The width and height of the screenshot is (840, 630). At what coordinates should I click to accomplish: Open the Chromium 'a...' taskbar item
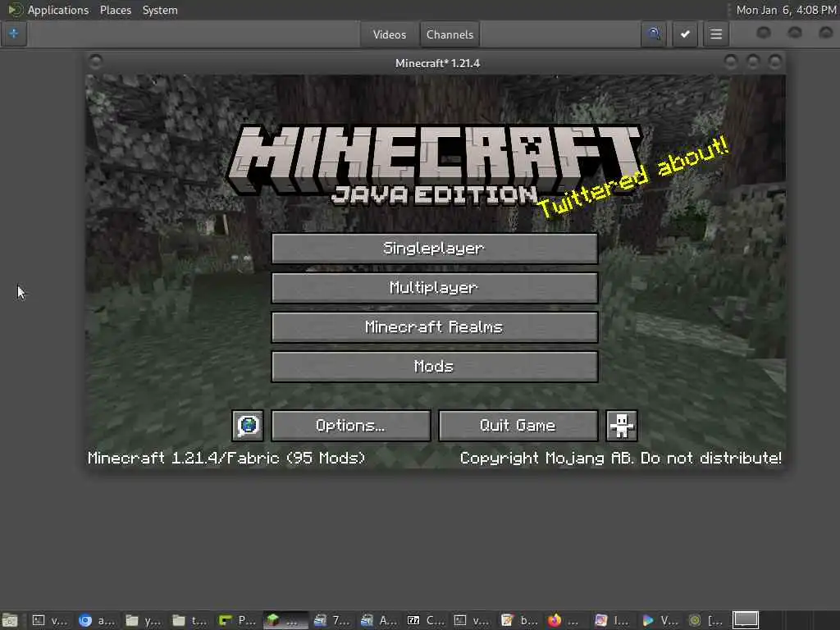tap(97, 620)
